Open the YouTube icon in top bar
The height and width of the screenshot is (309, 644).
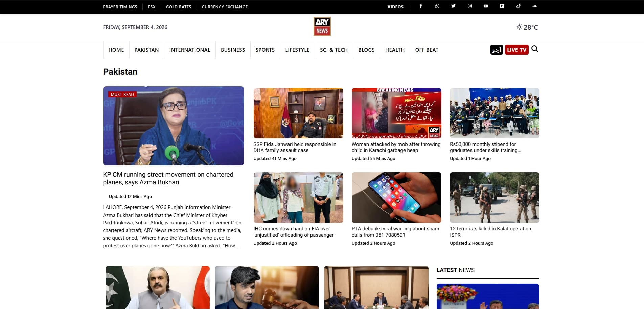point(486,6)
